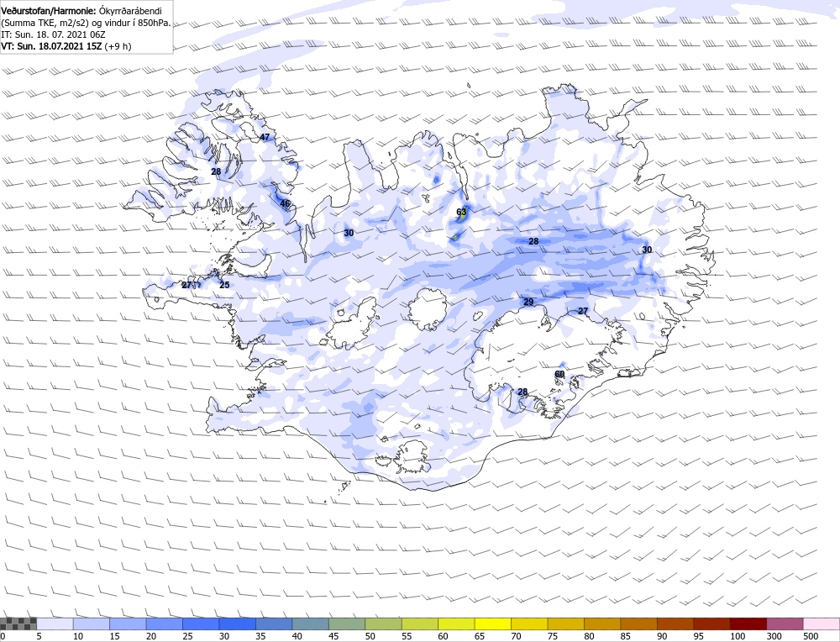Viewport: 840px width, 642px height.
Task: Pick the TKE value 60 on the glacier
Action: pos(559,374)
